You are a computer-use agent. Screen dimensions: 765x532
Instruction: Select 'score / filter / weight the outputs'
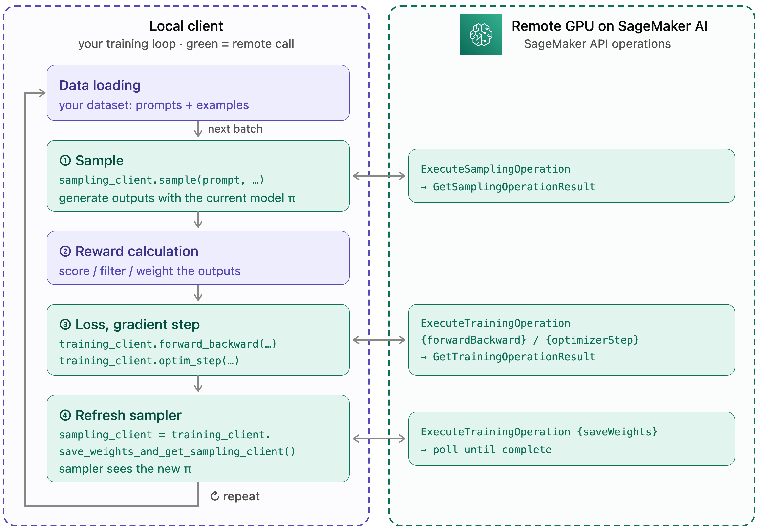pyautogui.click(x=149, y=271)
